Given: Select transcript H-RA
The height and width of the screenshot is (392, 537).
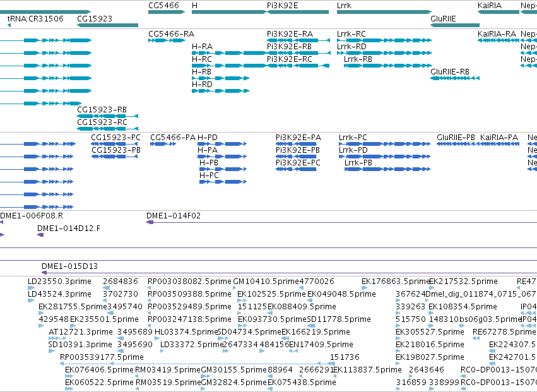Looking at the screenshot, I should [x=229, y=53].
